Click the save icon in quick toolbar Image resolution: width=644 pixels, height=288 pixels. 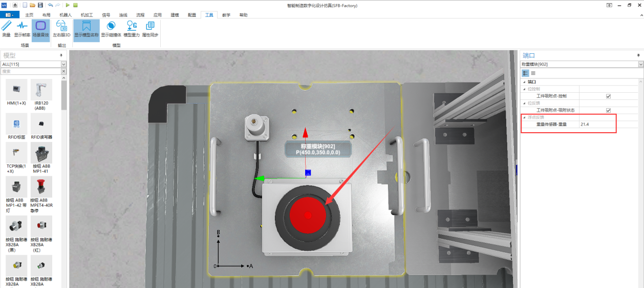point(40,5)
